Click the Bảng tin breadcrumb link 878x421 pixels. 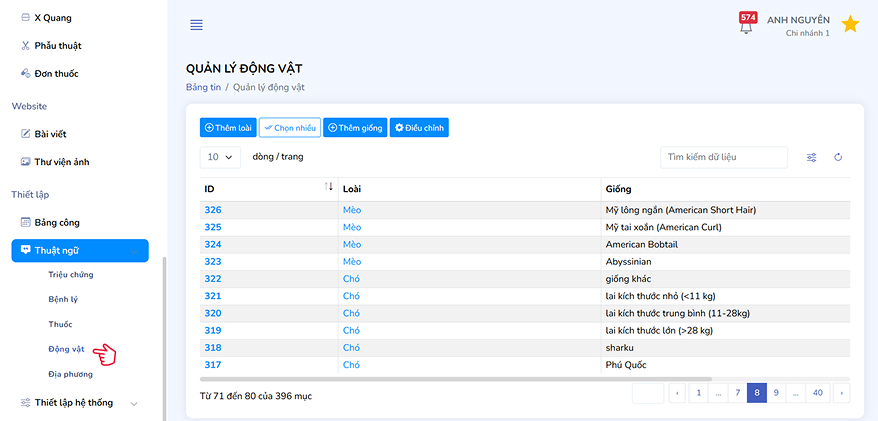(203, 88)
